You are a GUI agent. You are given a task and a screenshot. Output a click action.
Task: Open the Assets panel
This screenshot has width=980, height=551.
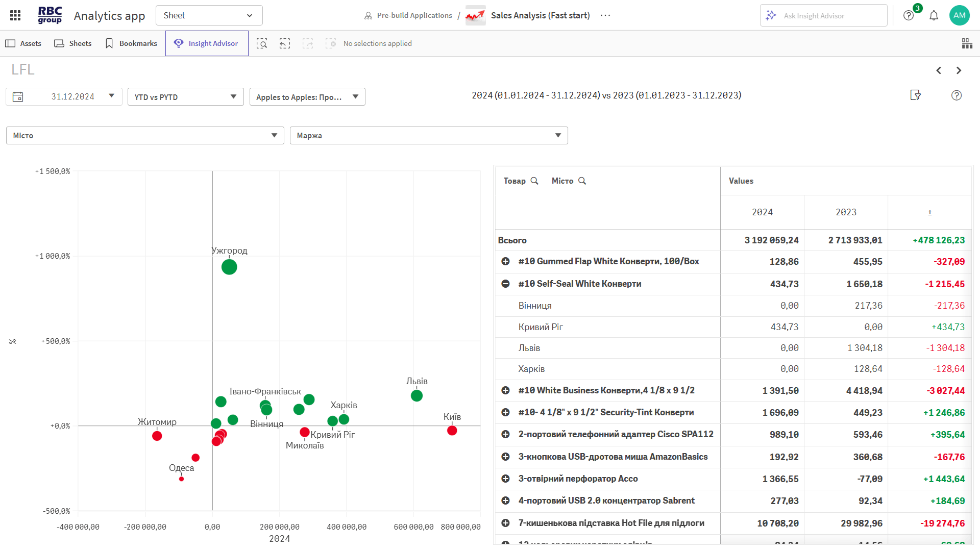pyautogui.click(x=23, y=43)
